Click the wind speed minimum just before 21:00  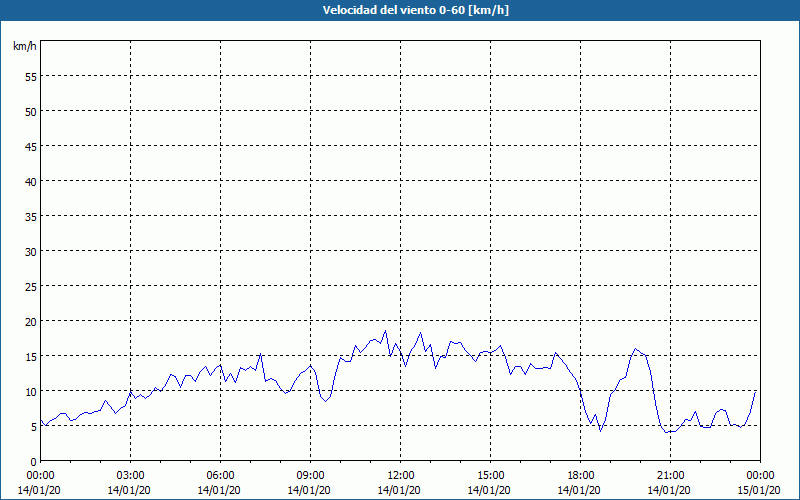[x=666, y=433]
